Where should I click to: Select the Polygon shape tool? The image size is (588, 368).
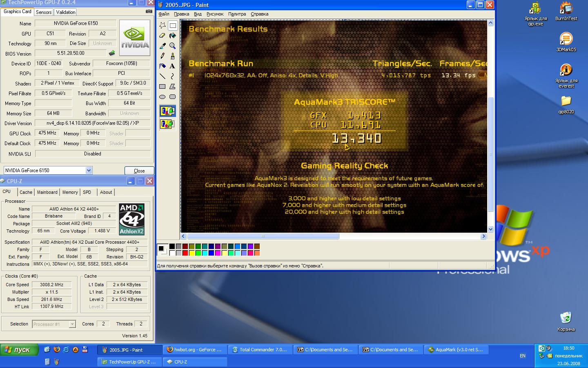[x=173, y=86]
